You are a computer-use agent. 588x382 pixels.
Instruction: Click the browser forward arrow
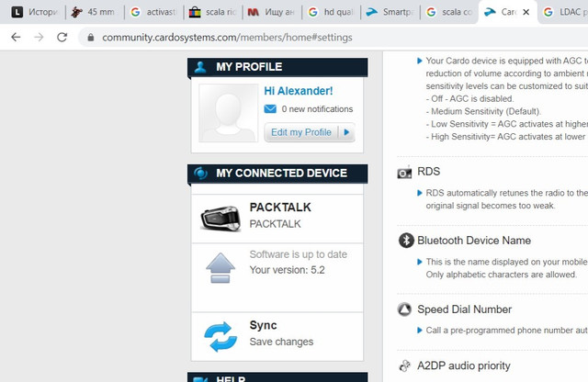[x=39, y=37]
